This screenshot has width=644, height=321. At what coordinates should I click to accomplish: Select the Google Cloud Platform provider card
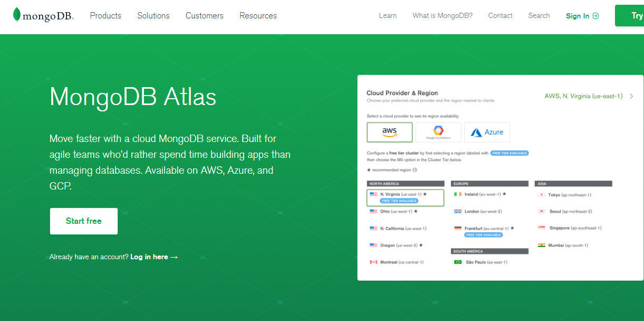pos(438,132)
